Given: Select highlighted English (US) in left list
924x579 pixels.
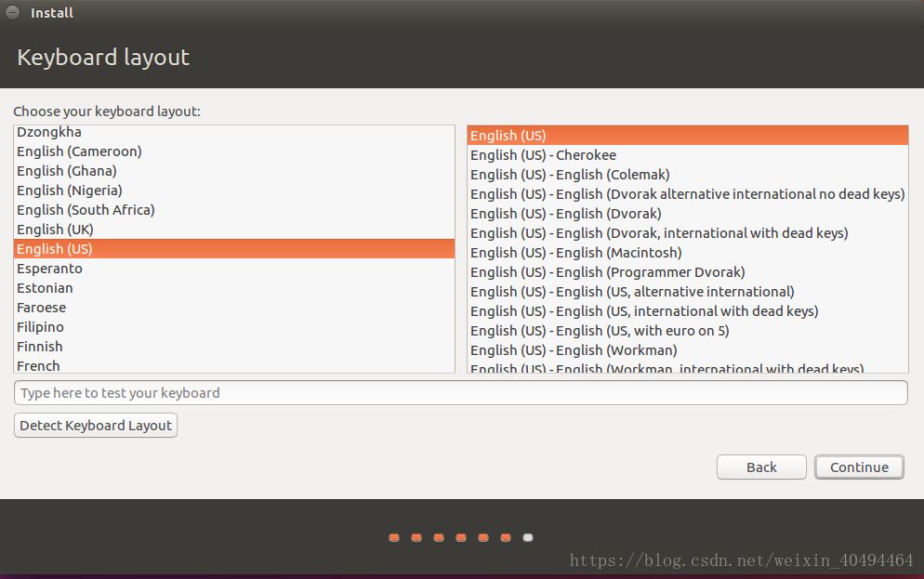Looking at the screenshot, I should tap(234, 248).
